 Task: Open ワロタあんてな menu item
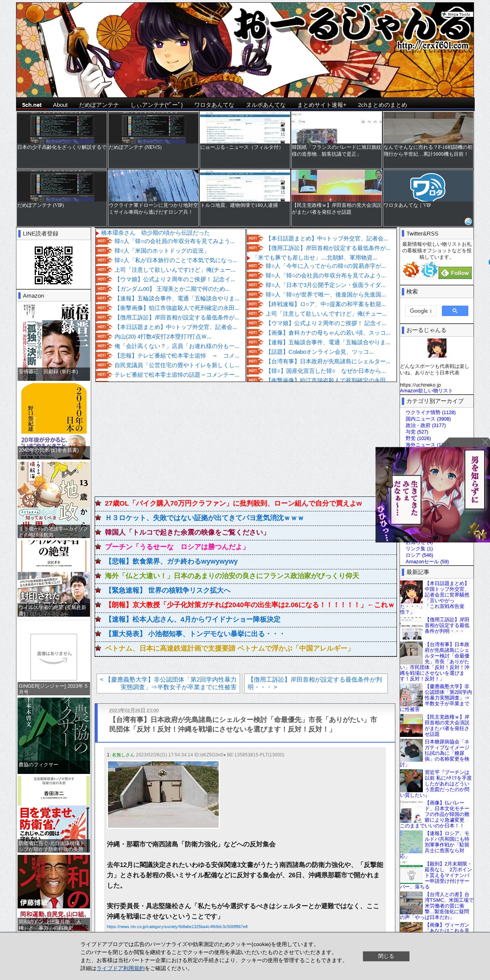[214, 105]
